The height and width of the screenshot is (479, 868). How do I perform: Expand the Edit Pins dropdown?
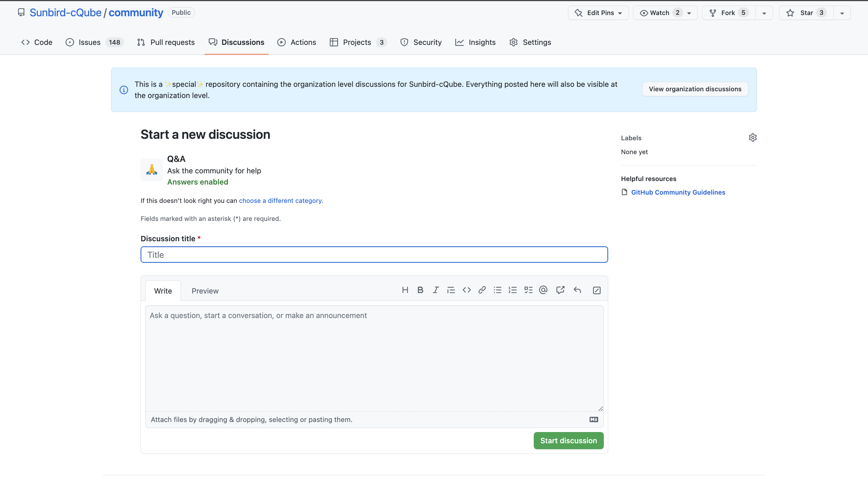point(598,13)
